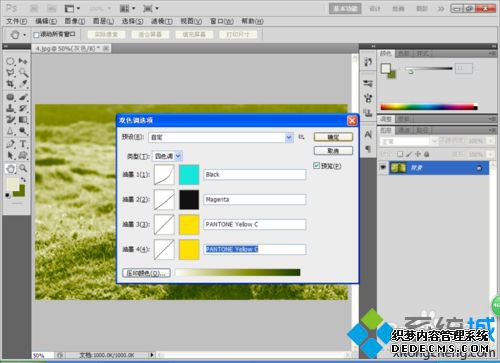
Task: Open the File menu
Action: click(x=16, y=21)
